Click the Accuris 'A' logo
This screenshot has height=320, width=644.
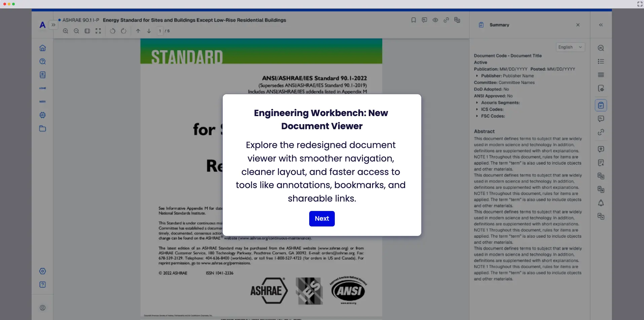tap(42, 25)
